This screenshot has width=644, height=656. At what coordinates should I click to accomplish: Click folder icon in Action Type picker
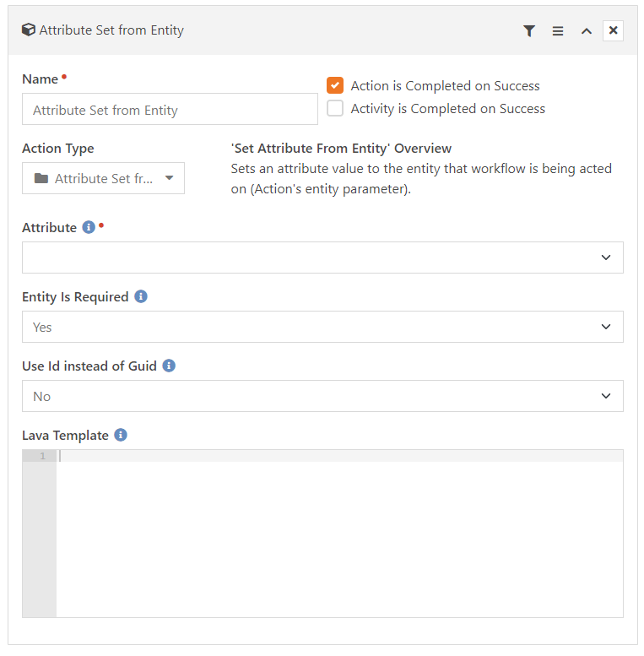pyautogui.click(x=41, y=178)
